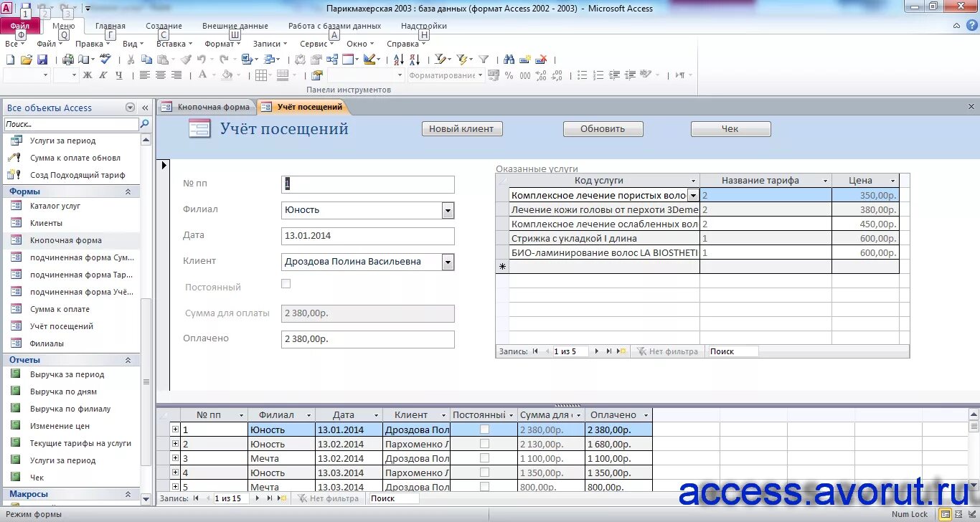The image size is (980, 522).
Task: Click the navigation pane Поиск box
Action: click(x=71, y=124)
